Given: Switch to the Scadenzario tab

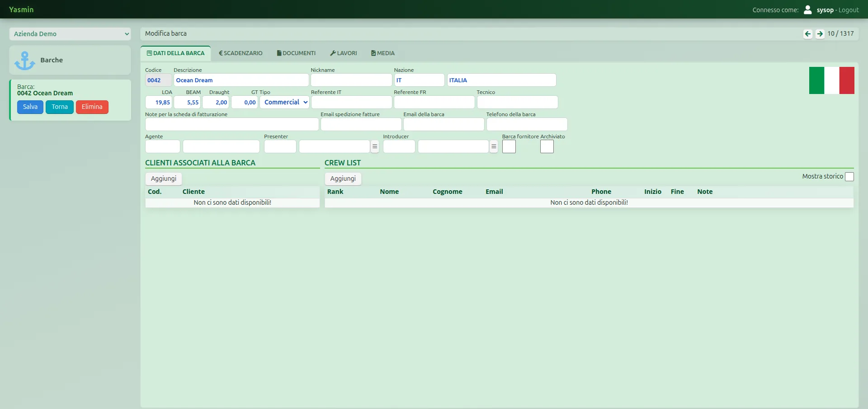Looking at the screenshot, I should coord(241,53).
